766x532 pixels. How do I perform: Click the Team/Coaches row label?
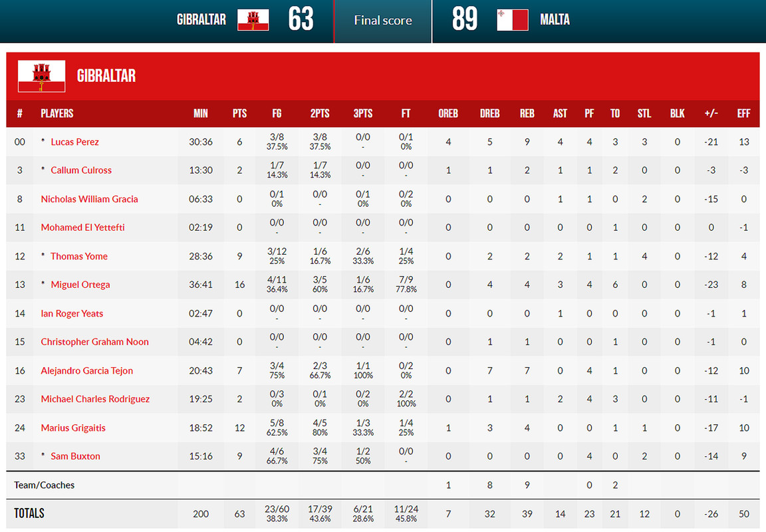click(x=44, y=485)
